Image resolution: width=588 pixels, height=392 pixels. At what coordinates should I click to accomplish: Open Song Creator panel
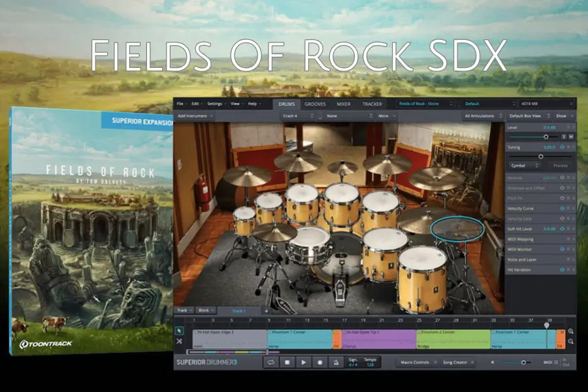458,363
